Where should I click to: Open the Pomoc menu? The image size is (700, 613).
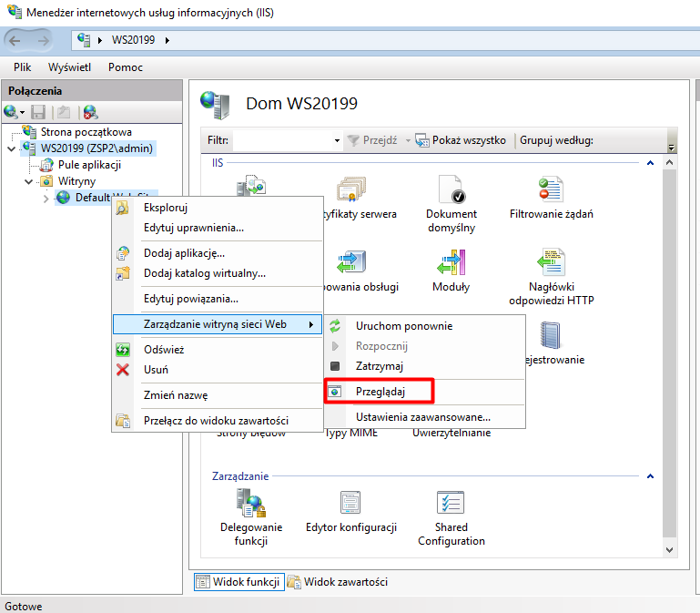coord(125,67)
